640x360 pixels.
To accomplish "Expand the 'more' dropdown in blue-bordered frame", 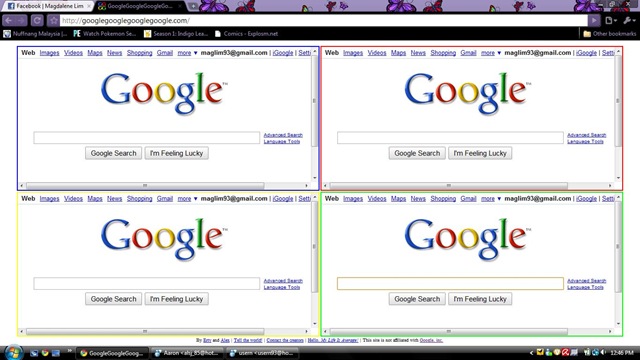I will point(187,53).
